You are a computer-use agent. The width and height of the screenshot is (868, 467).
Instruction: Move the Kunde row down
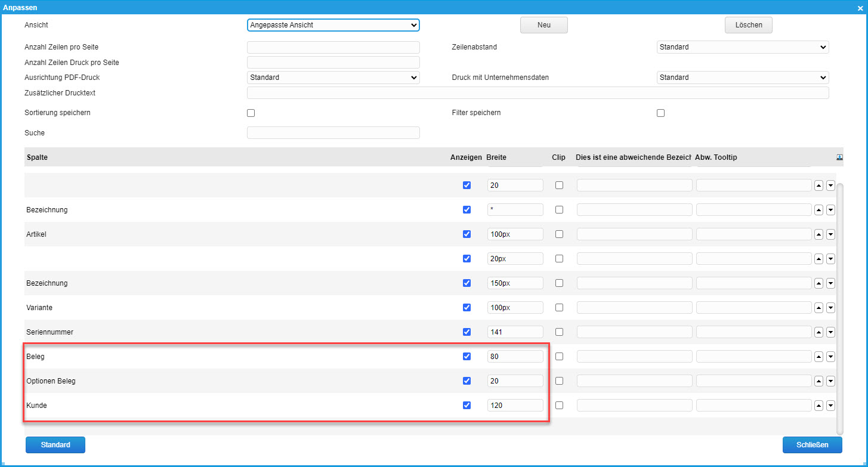(x=830, y=406)
